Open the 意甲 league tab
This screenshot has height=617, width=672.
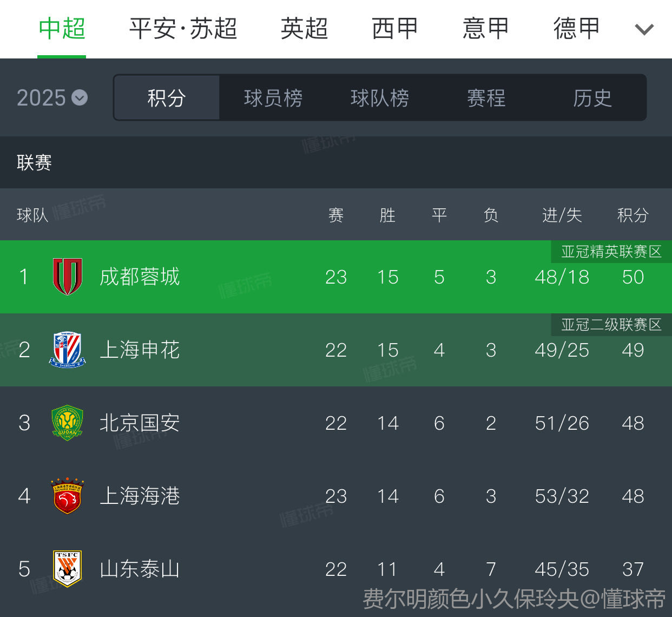pyautogui.click(x=486, y=29)
